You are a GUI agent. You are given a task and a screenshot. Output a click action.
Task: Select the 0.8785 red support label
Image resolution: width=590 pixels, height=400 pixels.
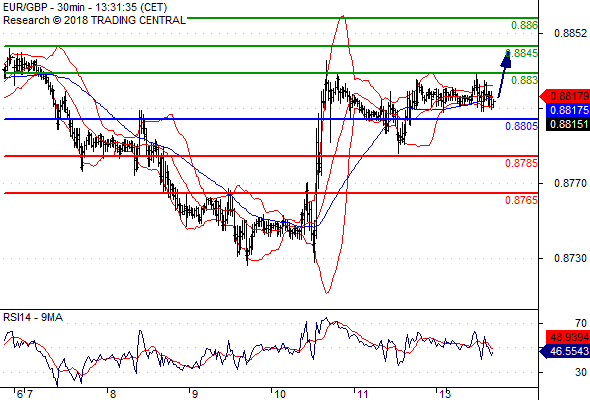click(522, 163)
